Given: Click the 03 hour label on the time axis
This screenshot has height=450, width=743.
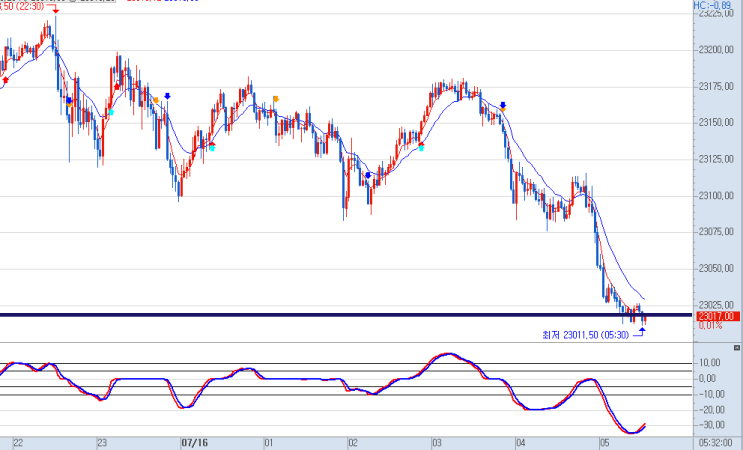Looking at the screenshot, I should pyautogui.click(x=436, y=444).
